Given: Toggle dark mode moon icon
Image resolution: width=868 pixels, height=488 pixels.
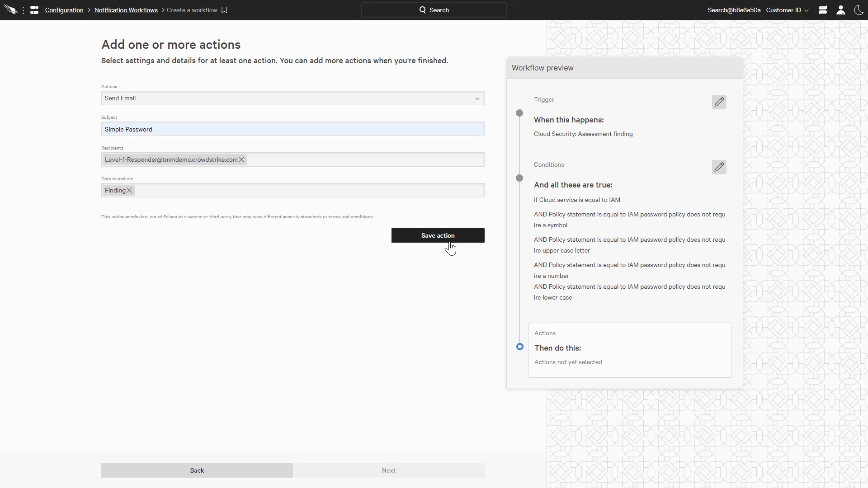Looking at the screenshot, I should (x=859, y=10).
